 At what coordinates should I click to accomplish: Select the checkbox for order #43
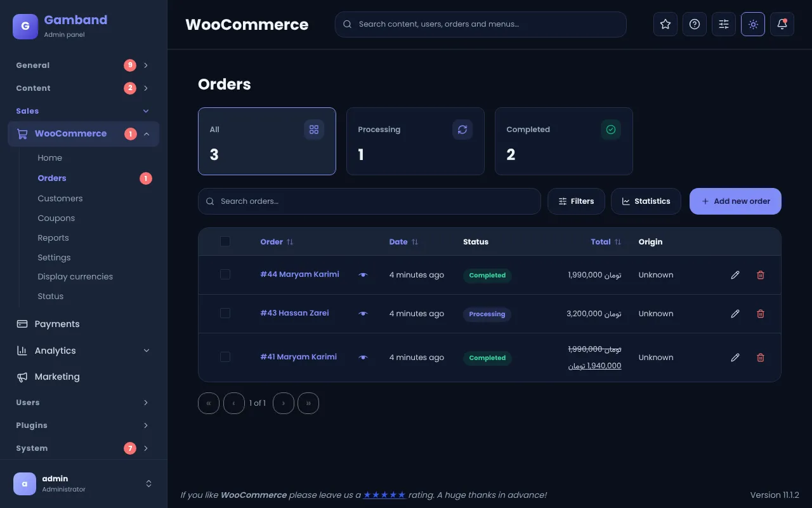[x=225, y=313]
